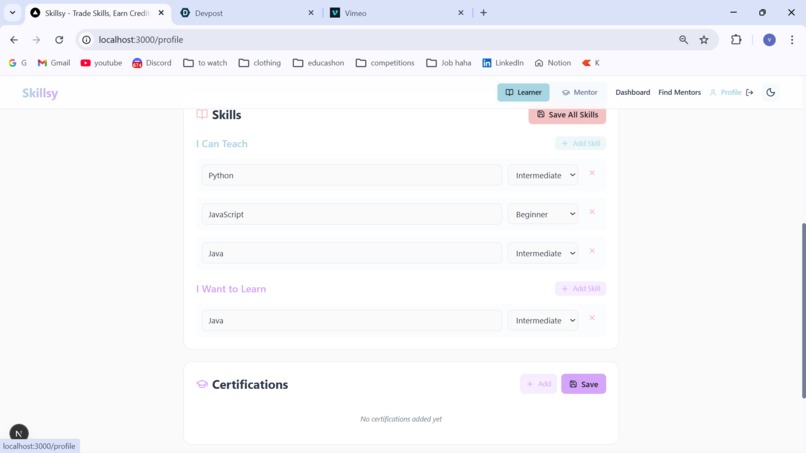Add Skill under I Can Teach

[580, 143]
